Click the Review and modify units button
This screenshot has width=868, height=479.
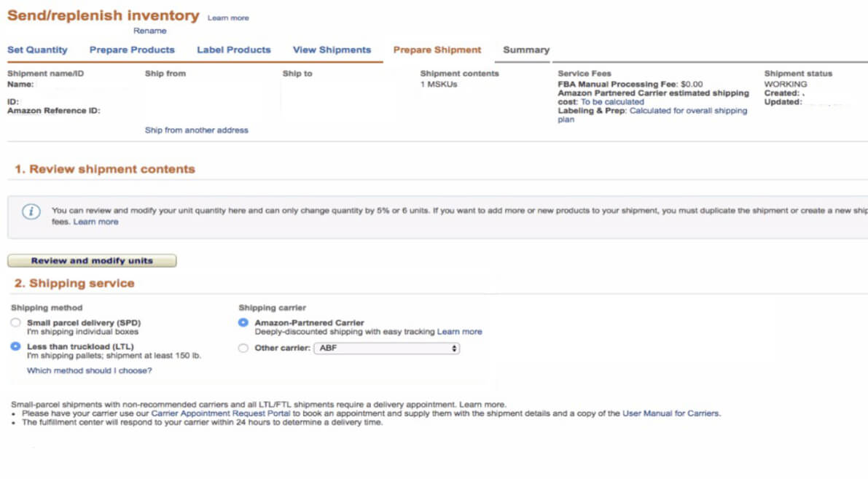[91, 260]
